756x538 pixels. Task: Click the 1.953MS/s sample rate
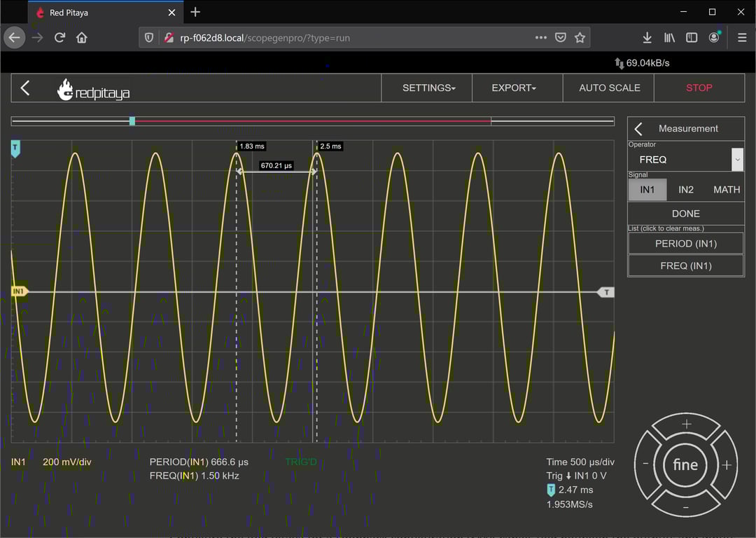click(x=569, y=504)
